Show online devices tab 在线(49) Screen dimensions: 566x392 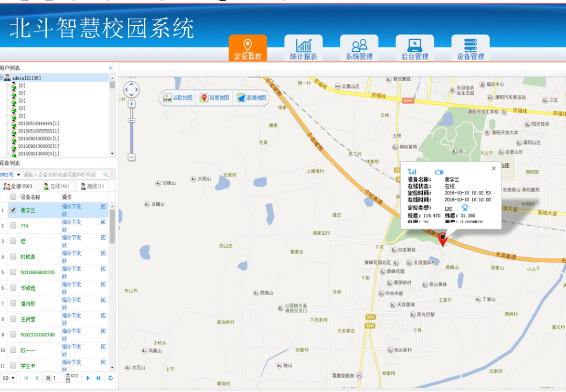56,186
